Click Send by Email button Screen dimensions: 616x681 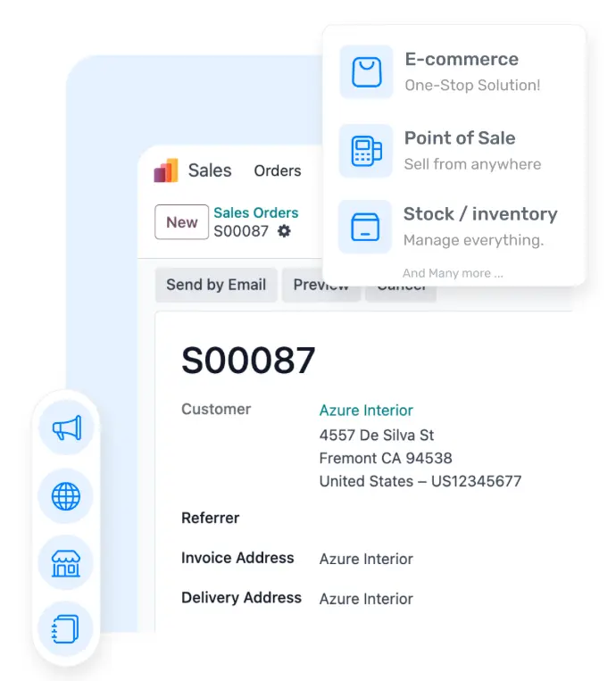216,285
